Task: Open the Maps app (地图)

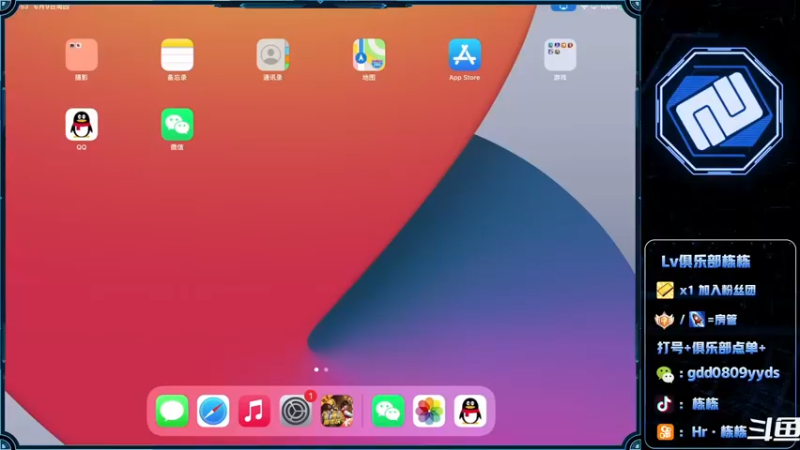Action: [369, 55]
